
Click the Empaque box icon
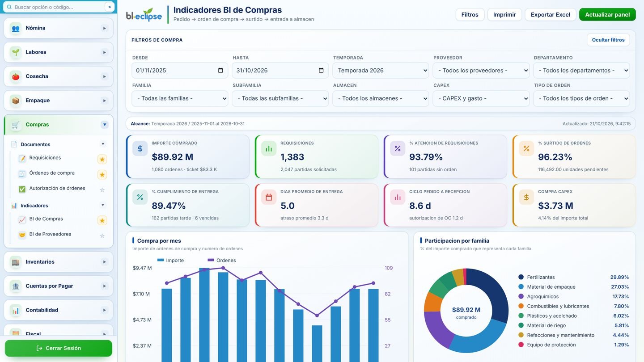(x=16, y=101)
